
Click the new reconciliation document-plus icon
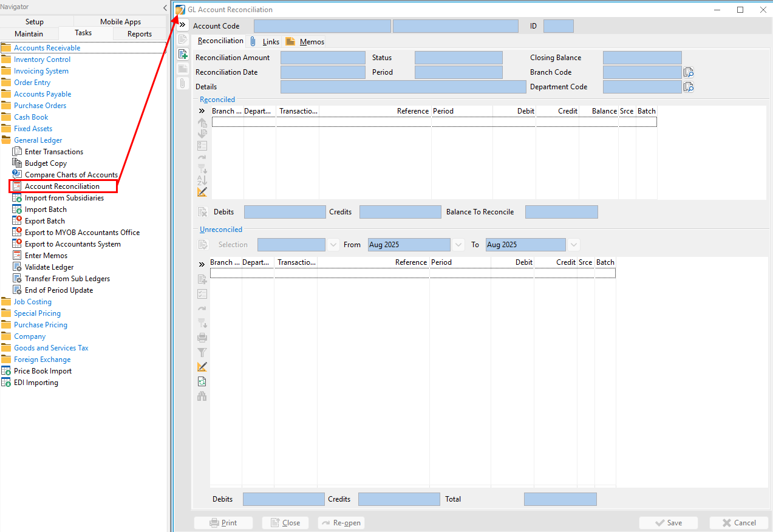pyautogui.click(x=182, y=54)
